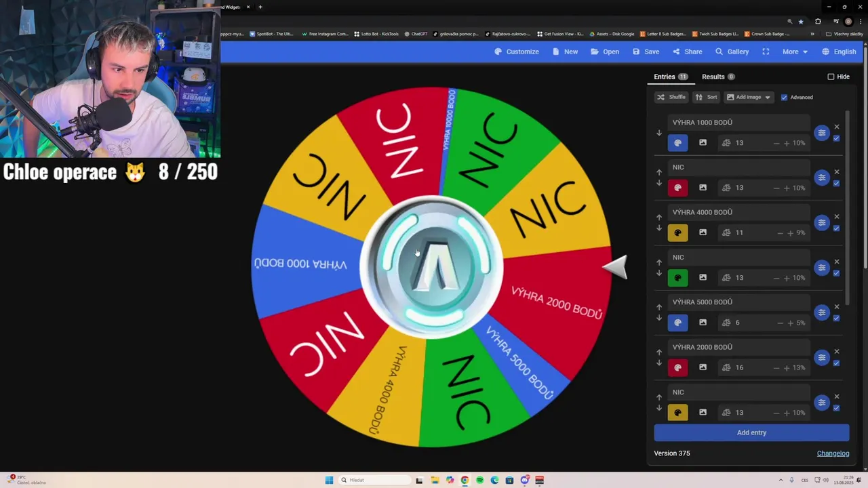Save the current wheel

pyautogui.click(x=646, y=52)
